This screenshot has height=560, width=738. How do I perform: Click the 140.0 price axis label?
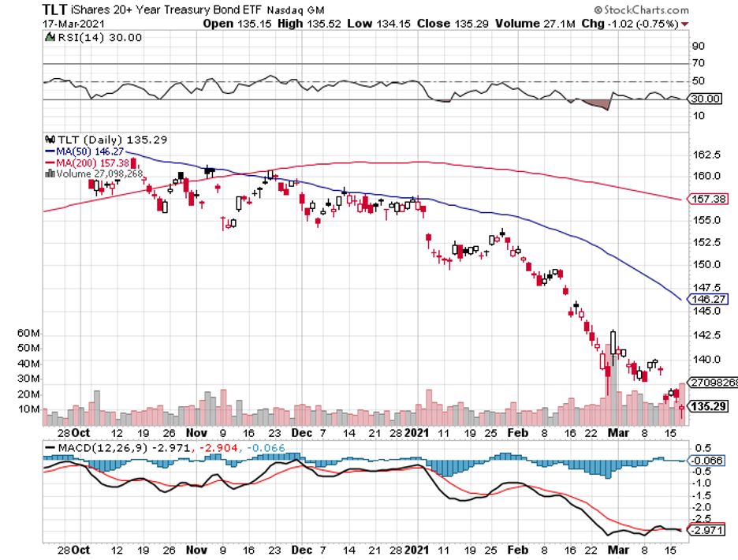(x=706, y=360)
